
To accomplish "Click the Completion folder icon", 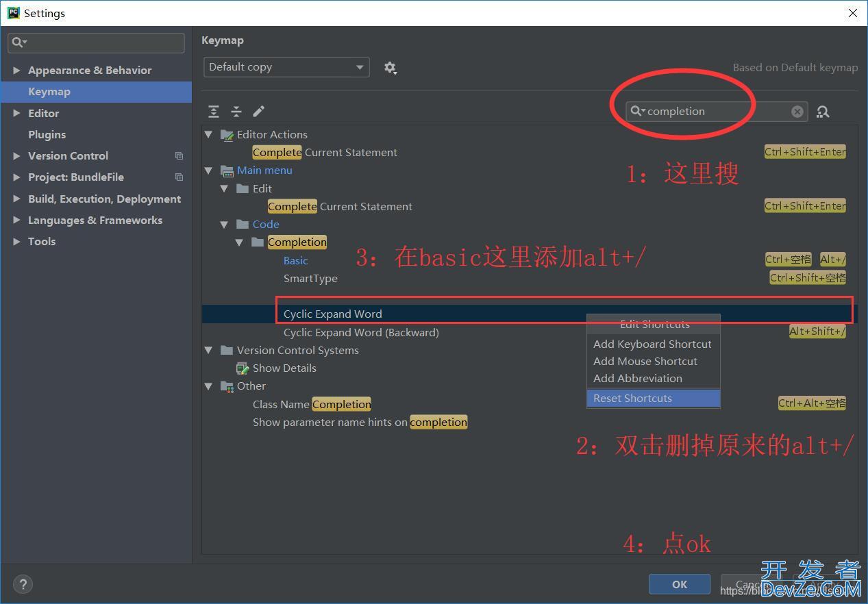I will click(x=258, y=242).
